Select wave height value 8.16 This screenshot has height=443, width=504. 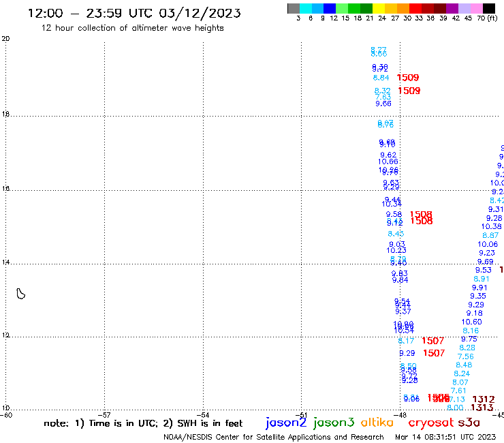[x=471, y=331]
